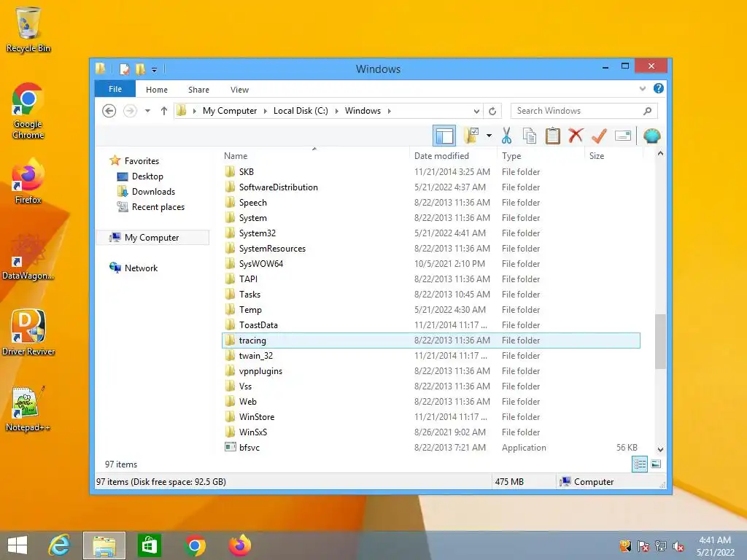Click the orange checkmark Properties icon
Screen dimensions: 747x560
click(599, 136)
